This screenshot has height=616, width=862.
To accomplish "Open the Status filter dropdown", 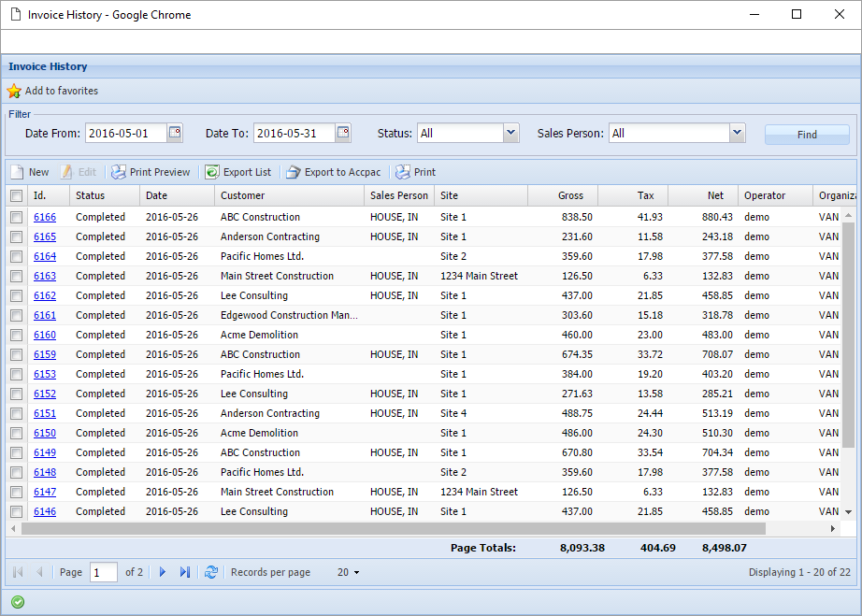I will (x=510, y=133).
